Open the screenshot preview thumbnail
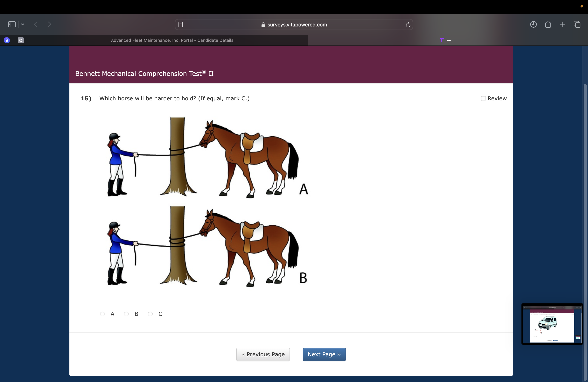Screen dimensions: 588x382 [552, 324]
